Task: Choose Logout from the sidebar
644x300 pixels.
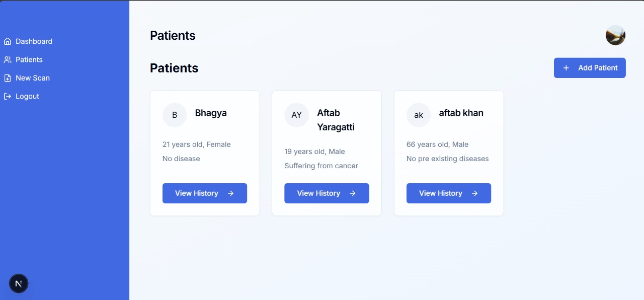Action: [27, 96]
